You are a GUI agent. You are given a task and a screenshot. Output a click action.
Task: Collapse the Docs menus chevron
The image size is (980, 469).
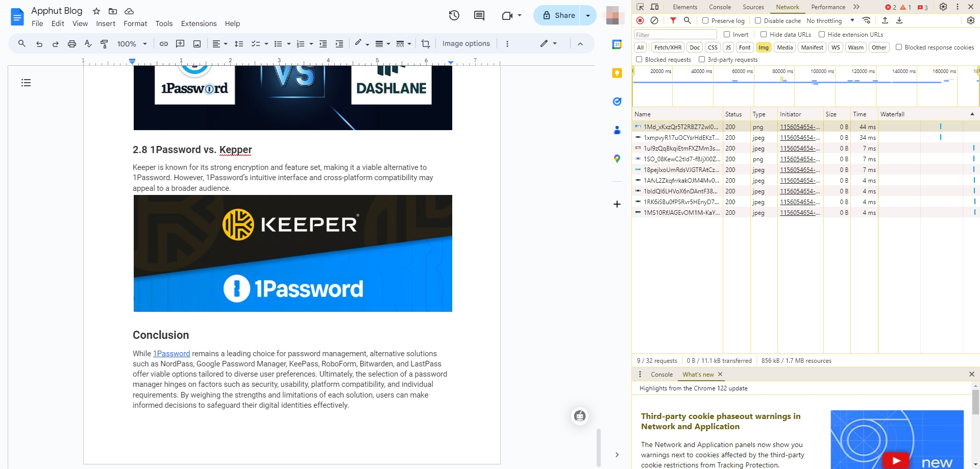580,44
